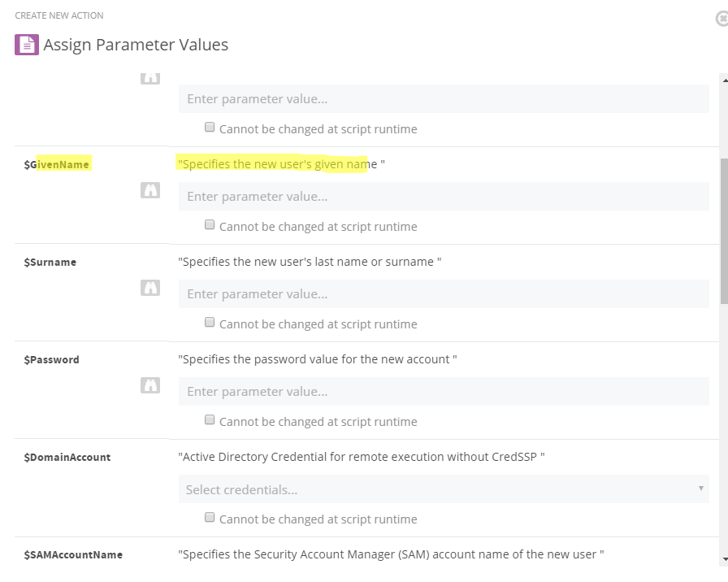Enable 'Cannot be changed' checkbox under $Surname

(210, 322)
